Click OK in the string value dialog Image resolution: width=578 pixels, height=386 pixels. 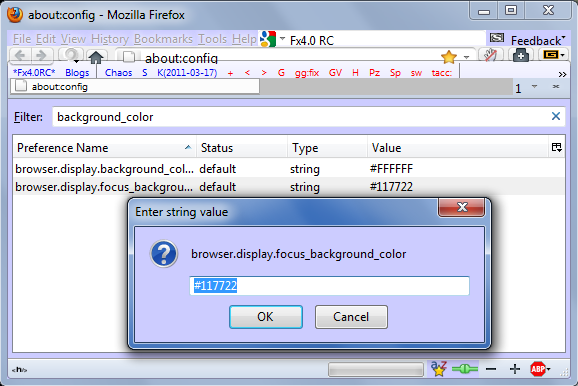266,317
